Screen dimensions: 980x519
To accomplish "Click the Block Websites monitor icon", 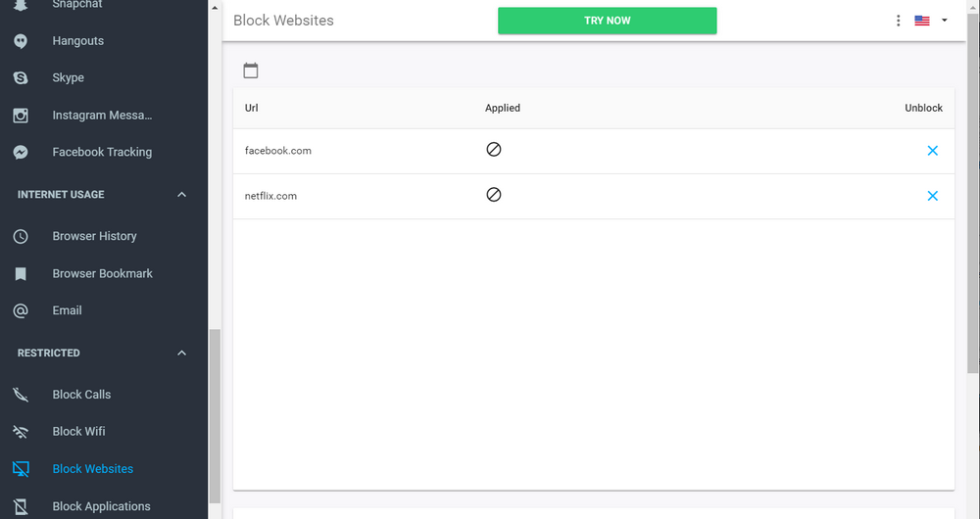I will click(21, 469).
